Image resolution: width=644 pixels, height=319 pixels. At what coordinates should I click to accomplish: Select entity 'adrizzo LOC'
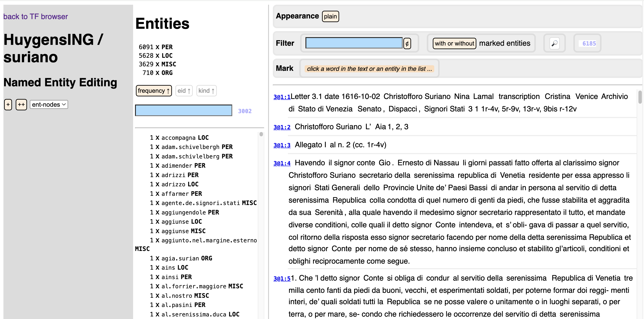click(x=174, y=184)
